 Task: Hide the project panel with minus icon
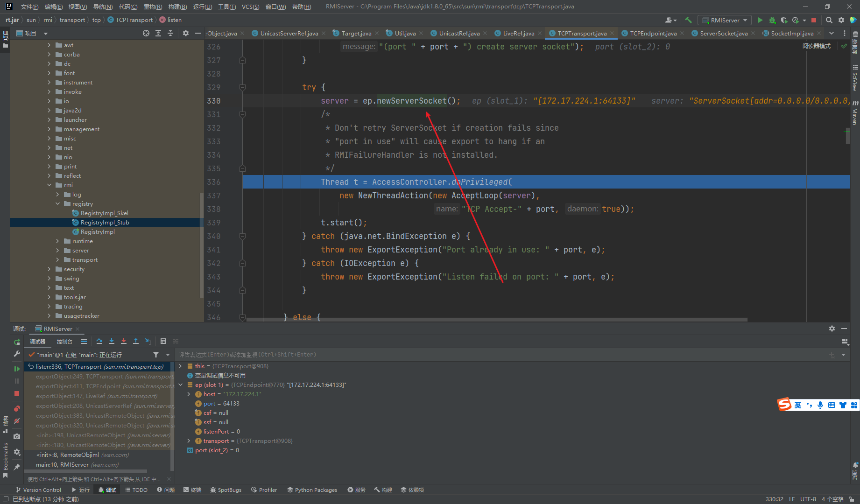click(x=198, y=33)
